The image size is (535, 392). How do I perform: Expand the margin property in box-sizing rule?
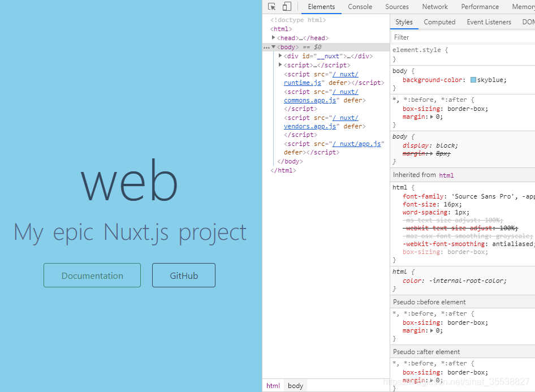pyautogui.click(x=432, y=117)
